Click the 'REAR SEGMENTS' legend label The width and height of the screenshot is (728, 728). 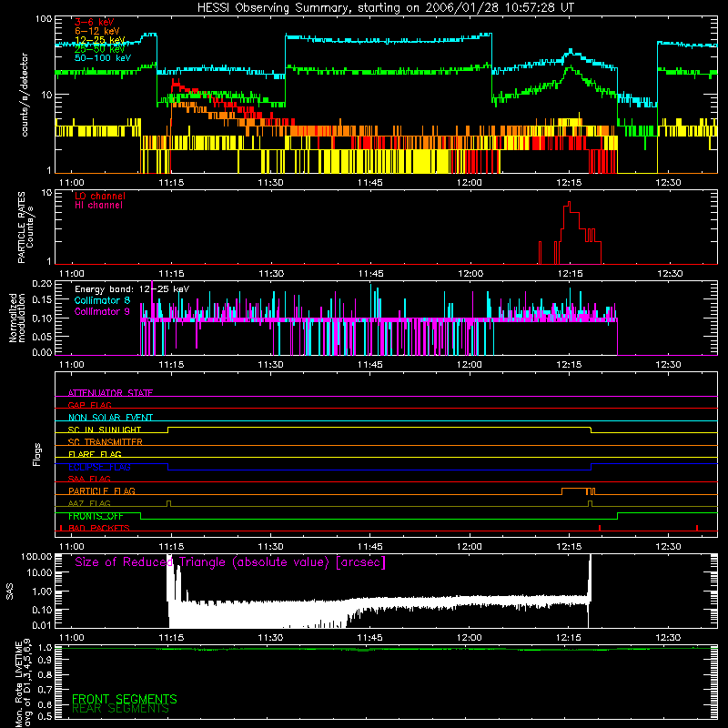tap(121, 709)
